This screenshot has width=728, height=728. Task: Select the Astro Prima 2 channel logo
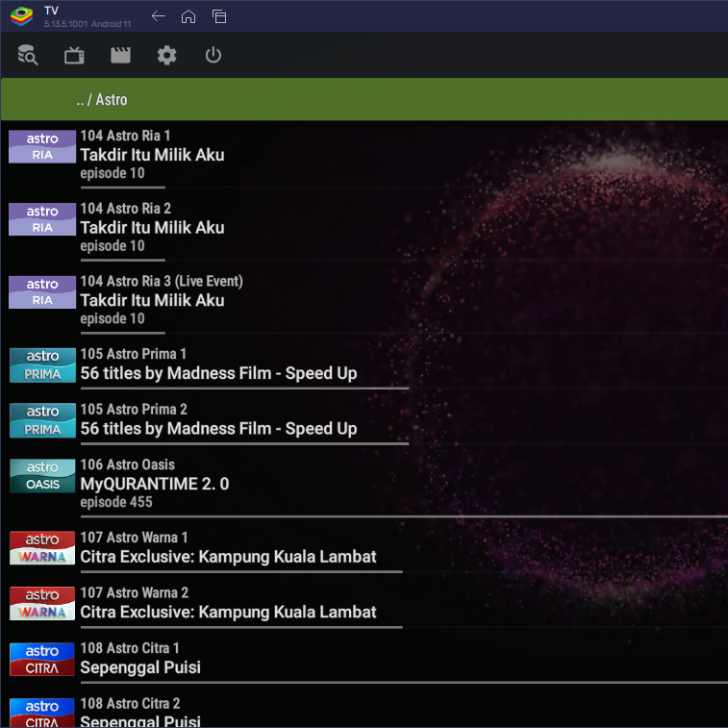tap(42, 420)
